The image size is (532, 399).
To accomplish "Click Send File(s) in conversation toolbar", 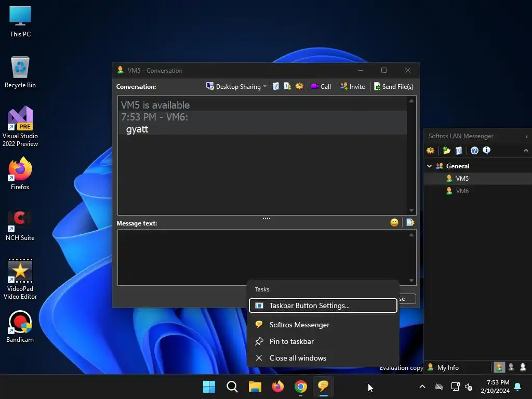I will pos(394,87).
